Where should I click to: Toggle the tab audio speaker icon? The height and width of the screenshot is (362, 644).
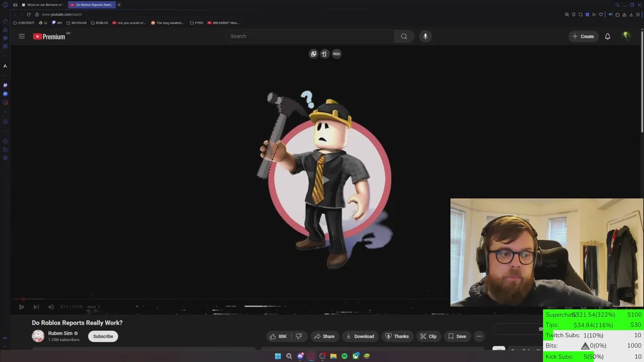[610, 15]
